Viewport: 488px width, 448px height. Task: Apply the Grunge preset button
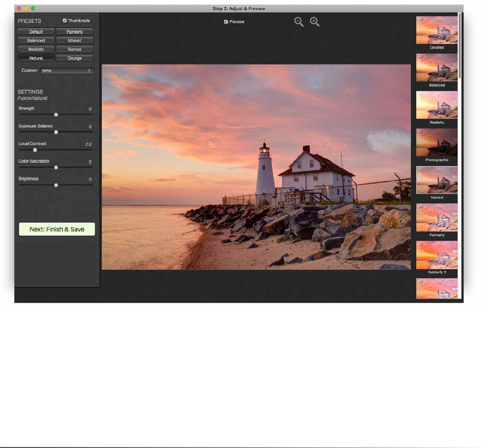[x=75, y=58]
